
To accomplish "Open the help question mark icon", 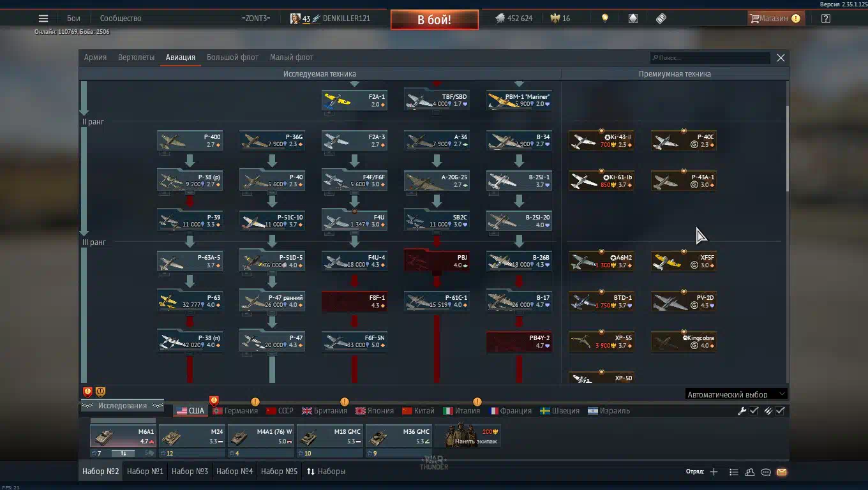I will tap(826, 19).
